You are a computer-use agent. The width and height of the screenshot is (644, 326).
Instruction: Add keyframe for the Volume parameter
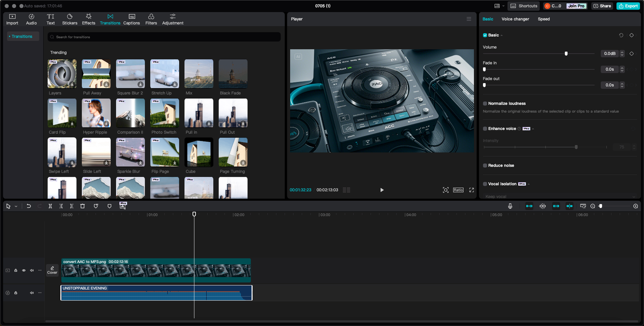[631, 53]
